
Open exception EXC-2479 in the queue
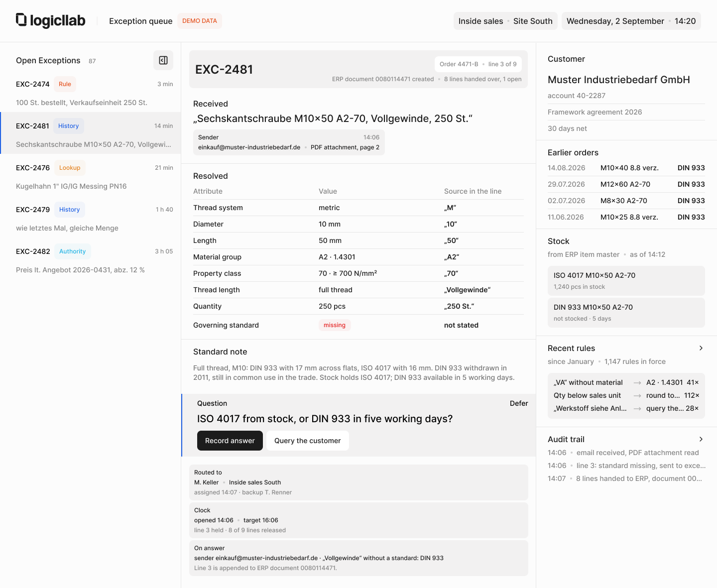coord(90,217)
